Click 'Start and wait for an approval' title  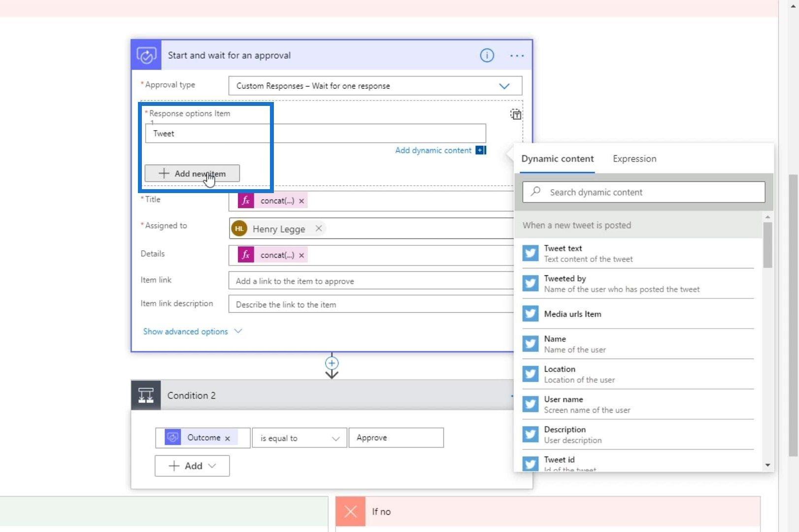point(229,55)
